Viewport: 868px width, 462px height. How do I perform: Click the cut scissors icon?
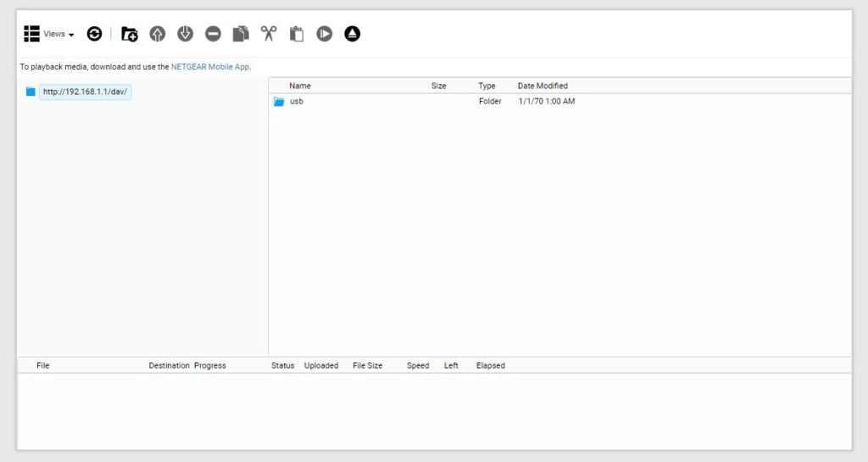point(269,34)
